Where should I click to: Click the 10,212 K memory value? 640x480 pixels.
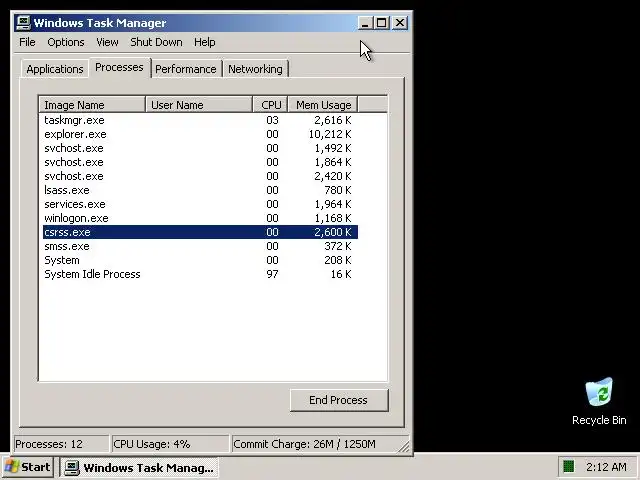click(330, 134)
